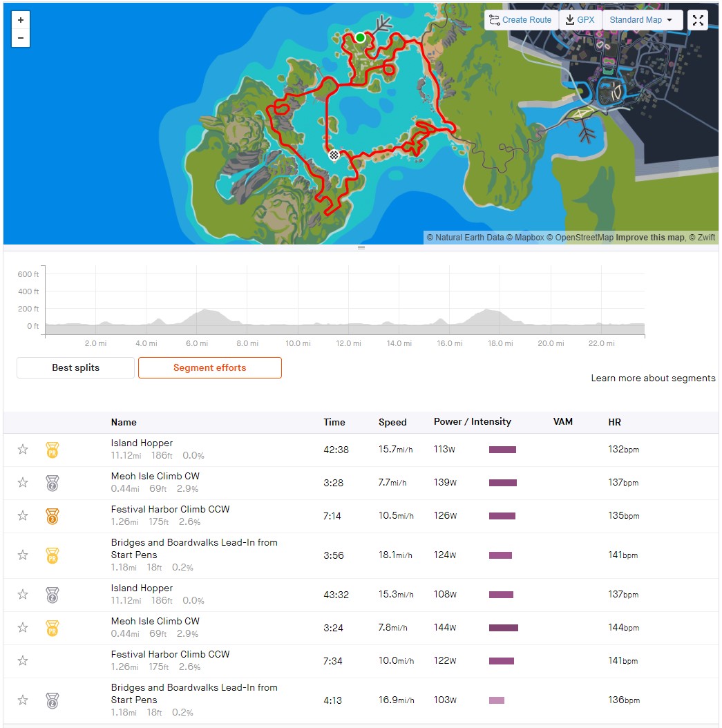Click the HR column header
The width and height of the screenshot is (722, 728).
click(x=614, y=422)
